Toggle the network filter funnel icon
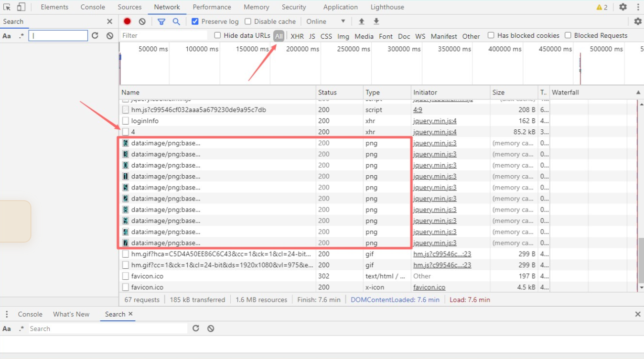Viewport: 644px width, 359px height. 161,21
